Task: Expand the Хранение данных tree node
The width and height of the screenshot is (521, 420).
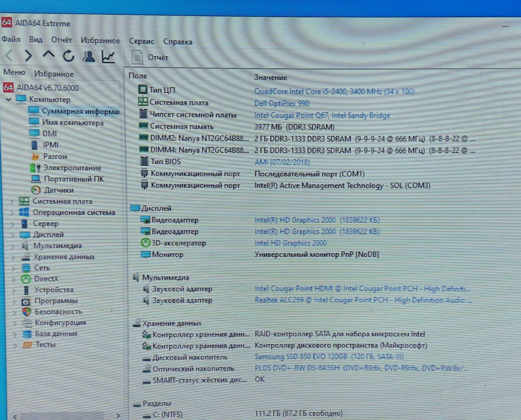Action: [x=13, y=257]
